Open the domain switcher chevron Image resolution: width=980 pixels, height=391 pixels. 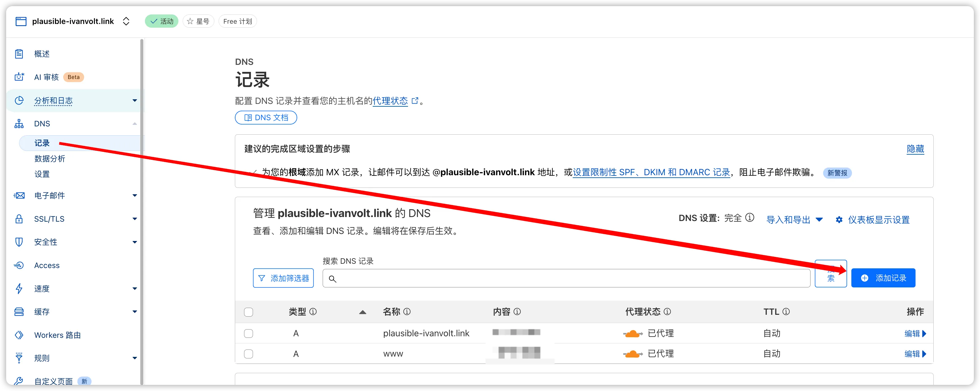[x=126, y=21]
